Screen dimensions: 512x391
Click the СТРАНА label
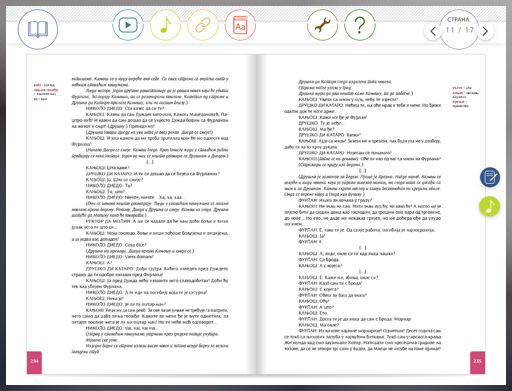pos(459,19)
